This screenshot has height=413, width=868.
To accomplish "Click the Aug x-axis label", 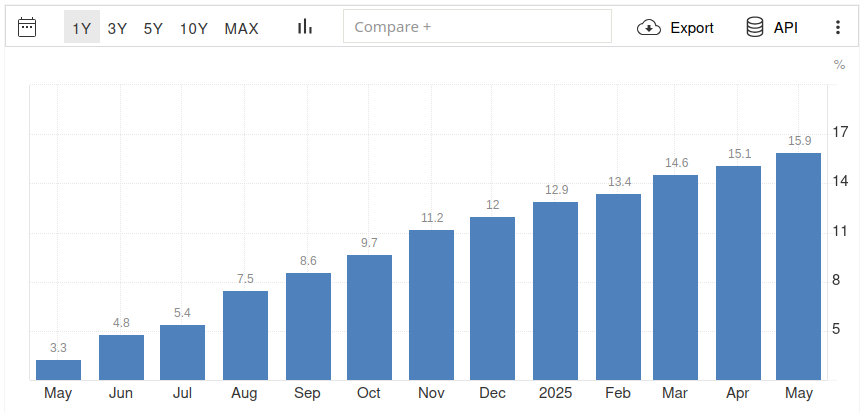I will [244, 394].
